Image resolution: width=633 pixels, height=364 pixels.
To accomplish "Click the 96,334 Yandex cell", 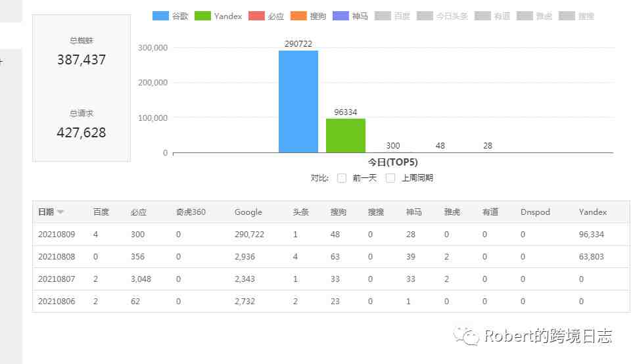I will coord(592,235).
